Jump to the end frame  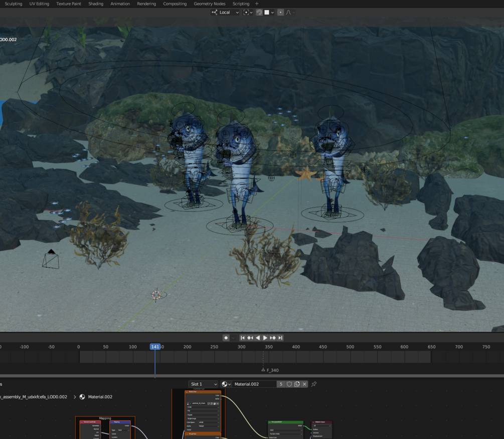click(x=280, y=338)
